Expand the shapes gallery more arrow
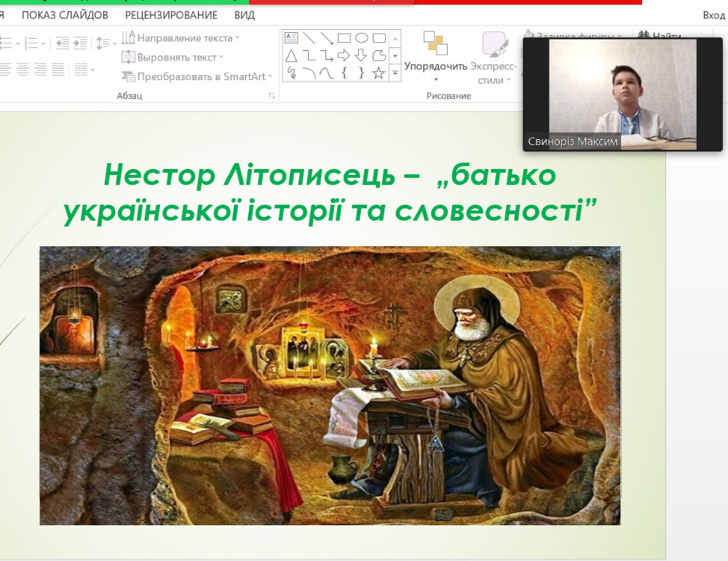The height and width of the screenshot is (561, 728). point(395,73)
